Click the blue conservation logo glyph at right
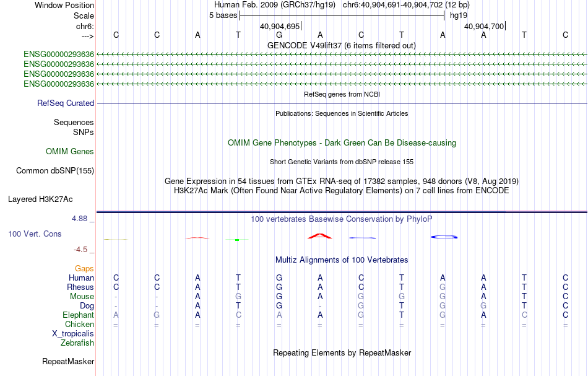The image size is (588, 376). 444,237
